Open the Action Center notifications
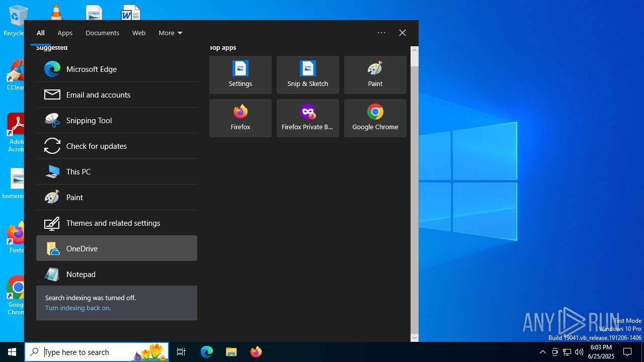This screenshot has width=644, height=362. 627,352
